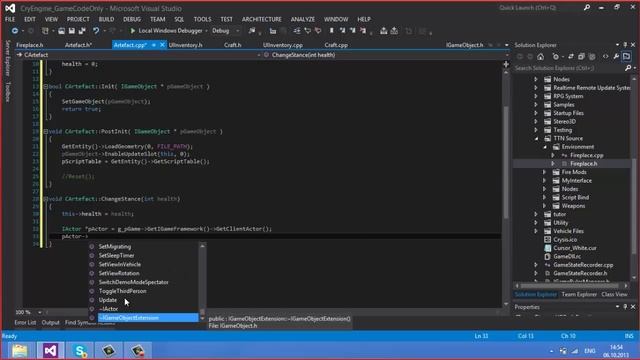
Task: Click the Solution Explorer horizontal scrollbar
Action: (571, 286)
